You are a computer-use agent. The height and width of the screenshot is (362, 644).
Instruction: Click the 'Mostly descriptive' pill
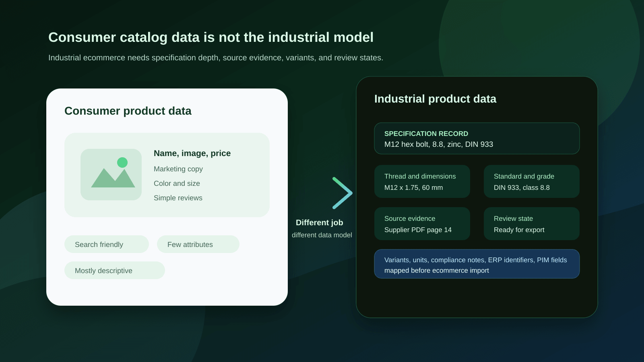115,270
